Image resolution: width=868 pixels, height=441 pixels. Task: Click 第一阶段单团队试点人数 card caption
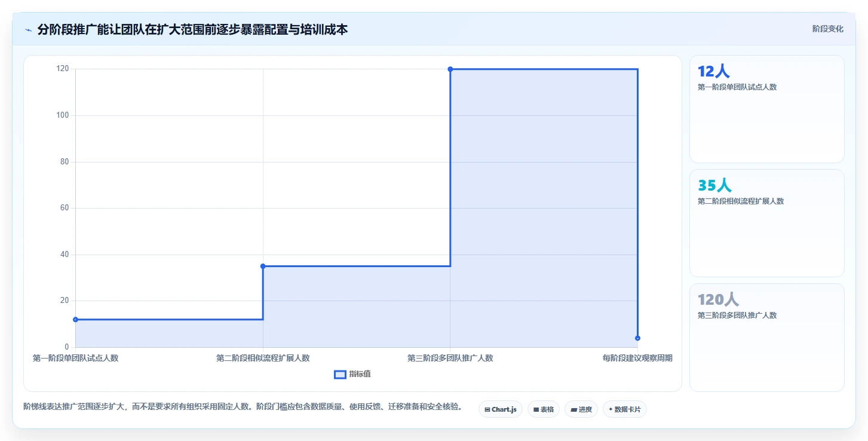click(737, 87)
